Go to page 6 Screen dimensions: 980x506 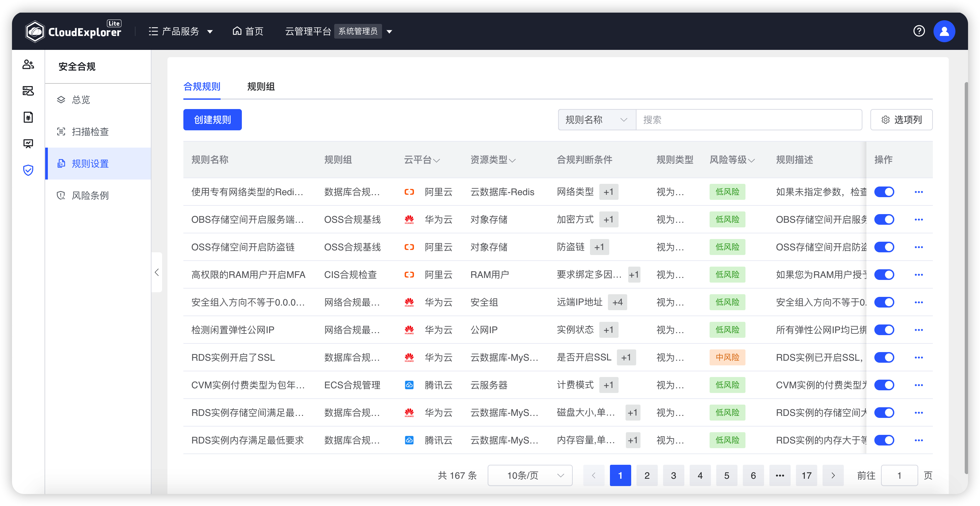753,475
